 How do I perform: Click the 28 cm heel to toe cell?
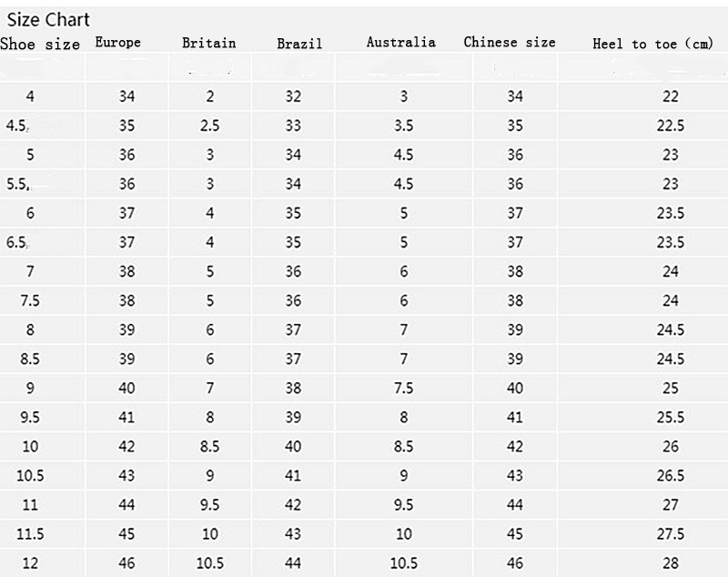click(x=671, y=563)
